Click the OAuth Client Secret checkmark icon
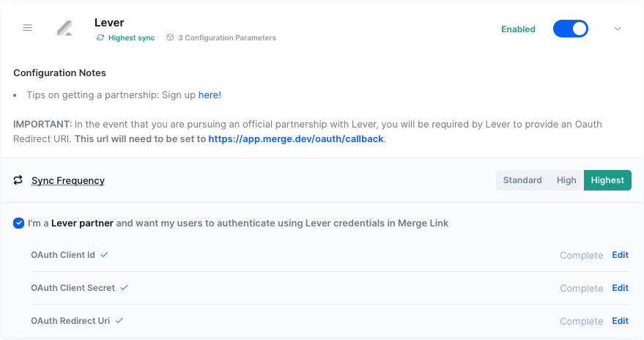 (x=124, y=288)
